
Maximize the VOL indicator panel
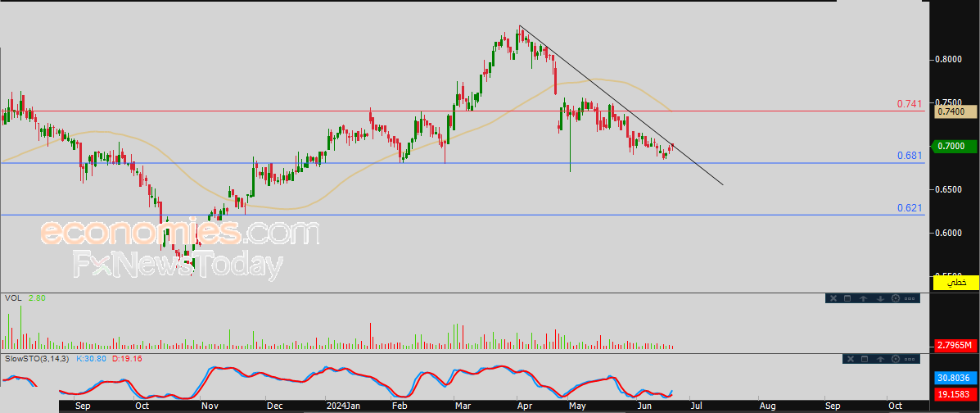pyautogui.click(x=848, y=298)
